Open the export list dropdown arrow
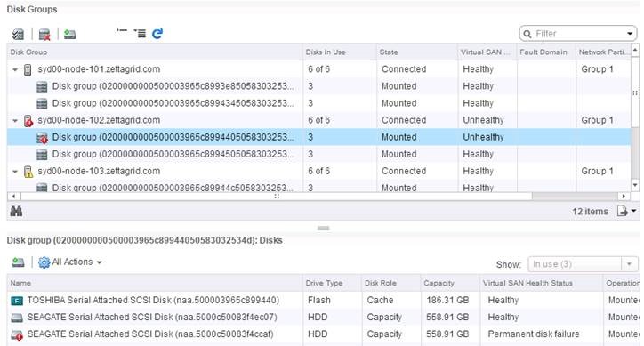This screenshot has width=644, height=346. (x=633, y=211)
